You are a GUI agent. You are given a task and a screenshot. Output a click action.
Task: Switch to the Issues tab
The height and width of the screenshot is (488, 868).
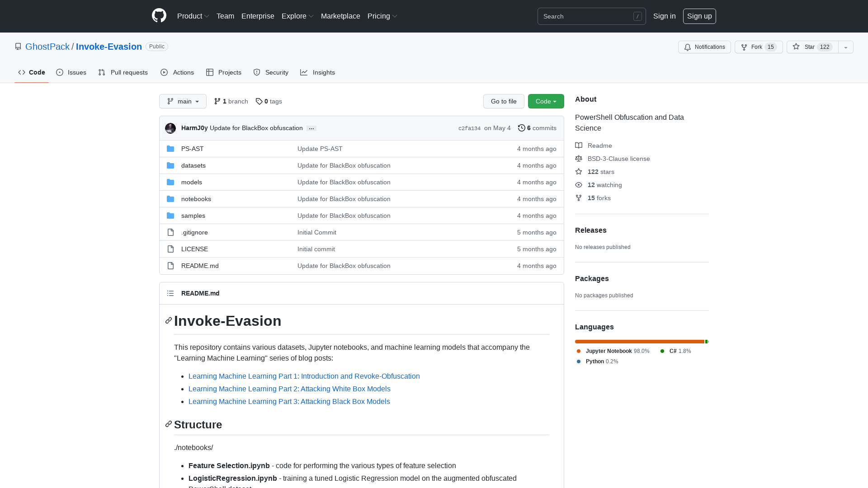(71, 72)
